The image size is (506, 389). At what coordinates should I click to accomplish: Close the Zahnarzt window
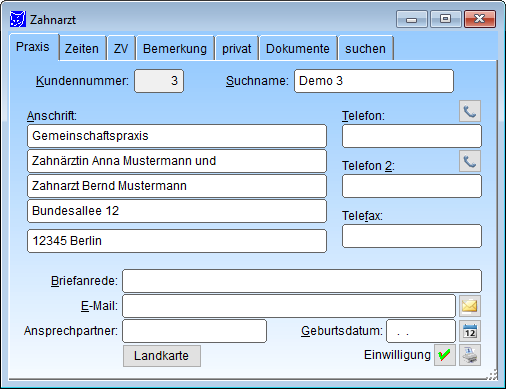click(480, 19)
